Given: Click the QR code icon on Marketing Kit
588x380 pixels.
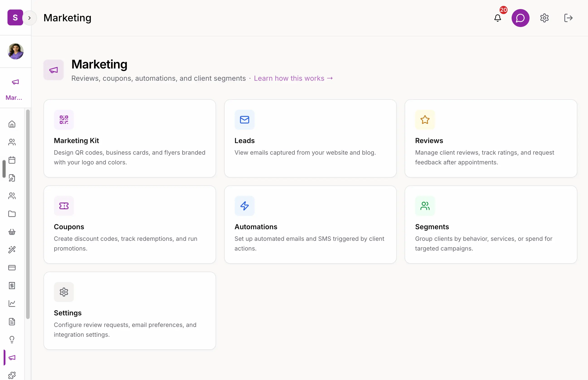Looking at the screenshot, I should (x=64, y=120).
